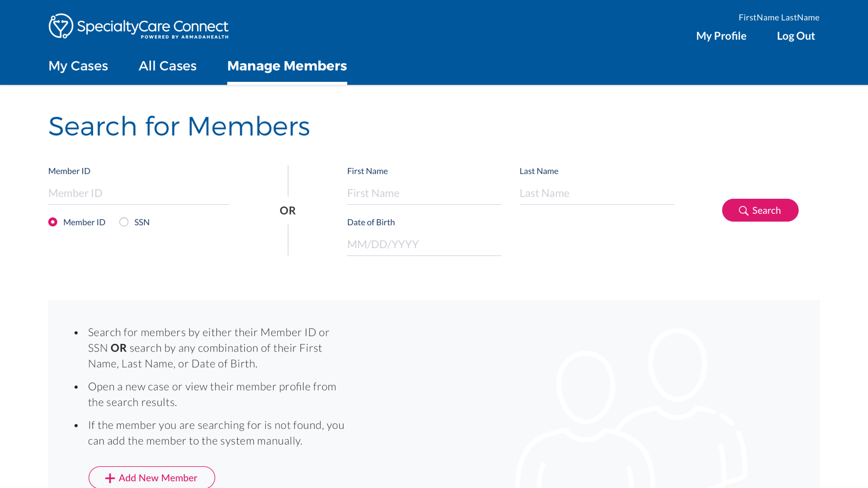Image resolution: width=868 pixels, height=488 pixels.
Task: Click into the Last Name input
Action: (596, 193)
